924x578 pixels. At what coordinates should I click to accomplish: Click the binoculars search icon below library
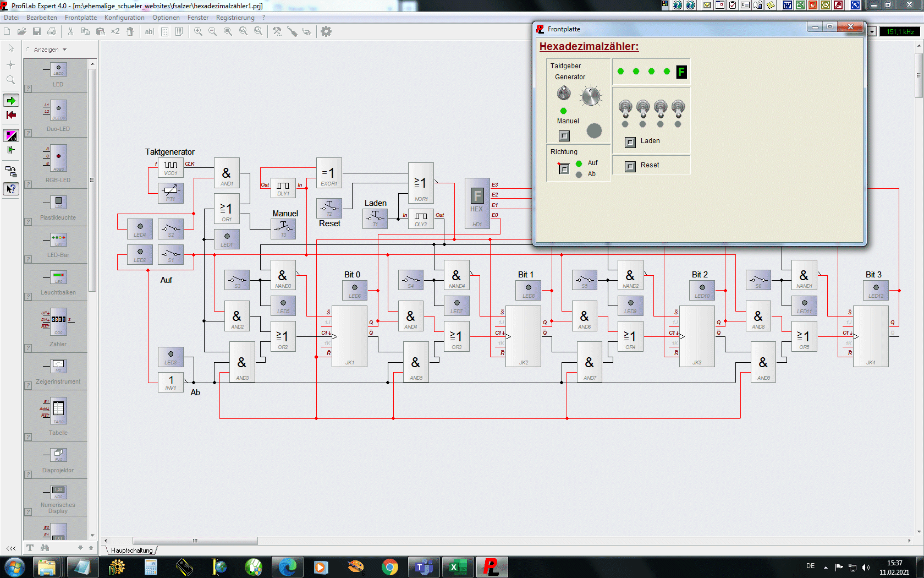point(45,548)
